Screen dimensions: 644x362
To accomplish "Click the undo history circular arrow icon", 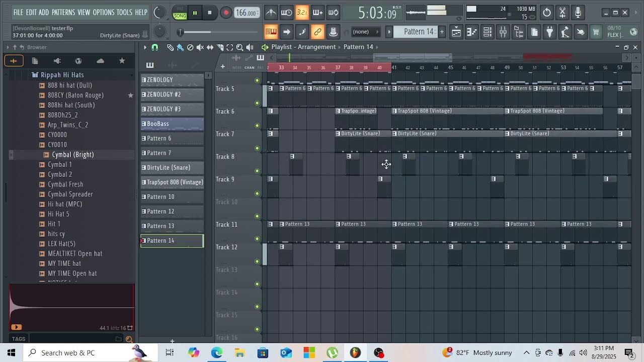I will pos(547,13).
